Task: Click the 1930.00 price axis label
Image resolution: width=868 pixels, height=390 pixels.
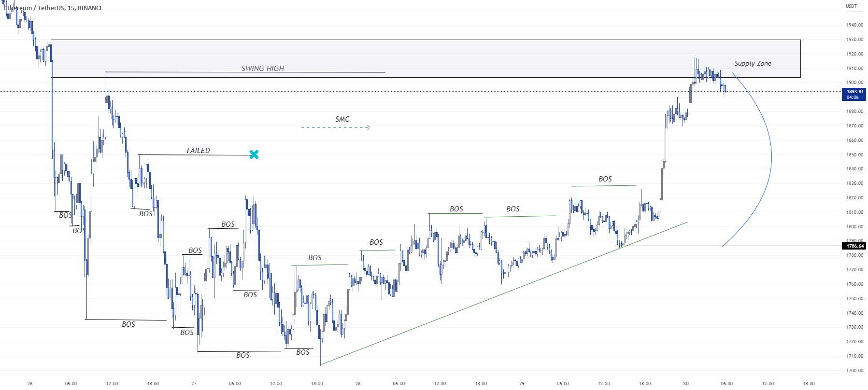Action: click(854, 40)
